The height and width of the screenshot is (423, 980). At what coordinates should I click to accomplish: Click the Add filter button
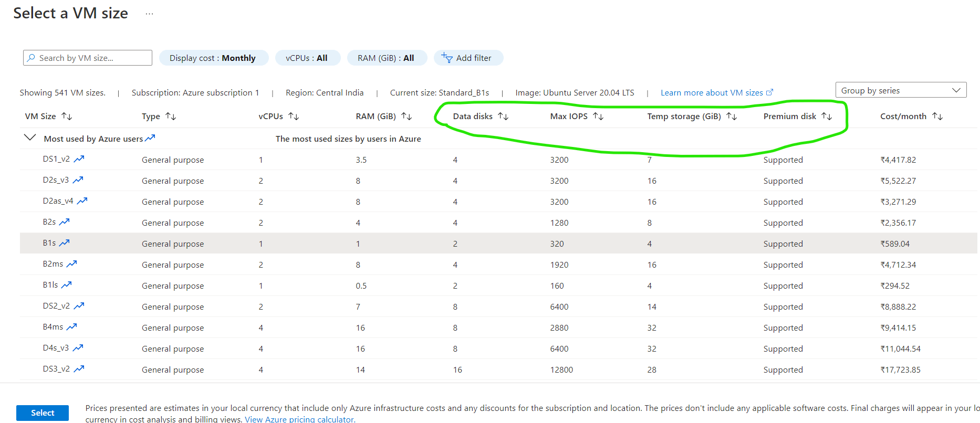pos(468,58)
